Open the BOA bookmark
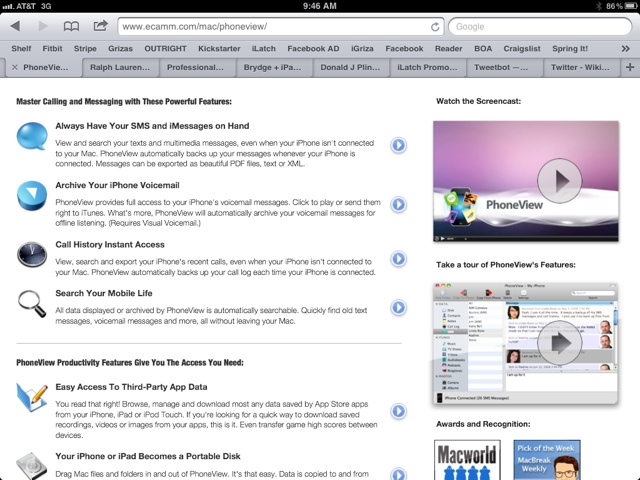 pyautogui.click(x=483, y=49)
